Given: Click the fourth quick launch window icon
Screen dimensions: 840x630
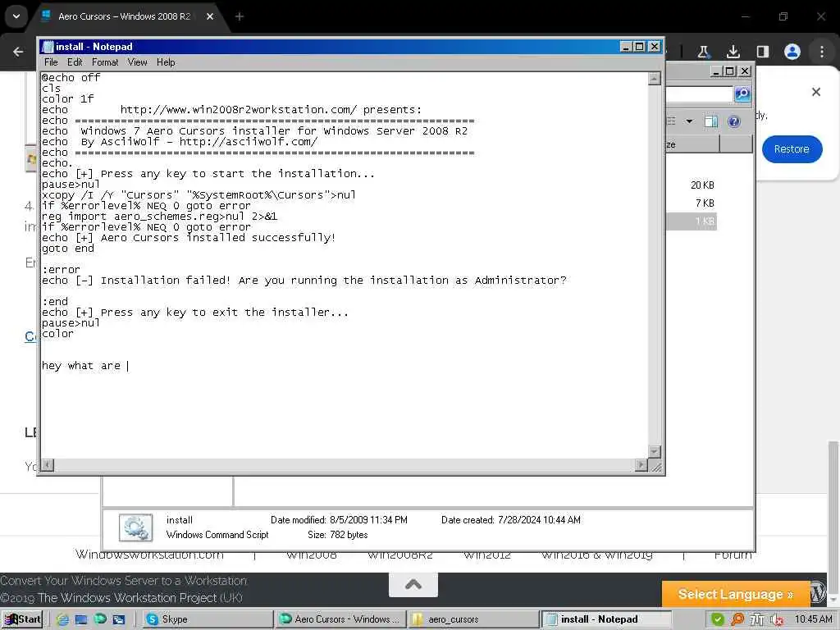Looking at the screenshot, I should pos(119,619).
